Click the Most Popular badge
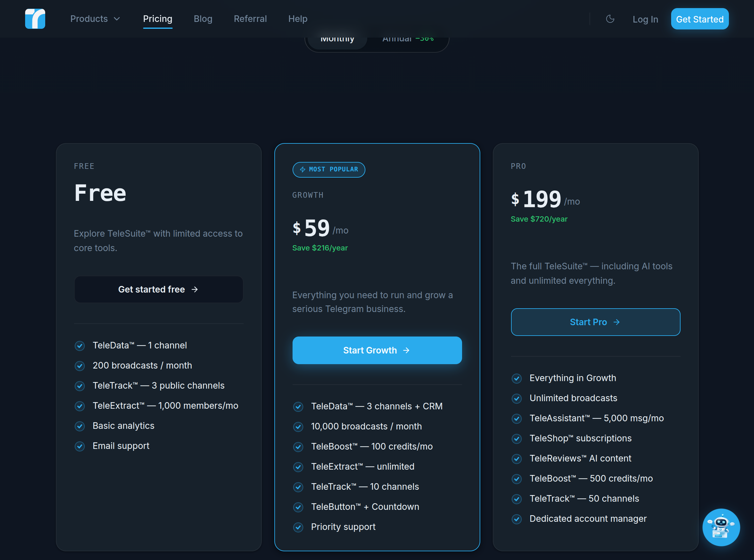Viewport: 754px width, 560px height. coord(329,170)
